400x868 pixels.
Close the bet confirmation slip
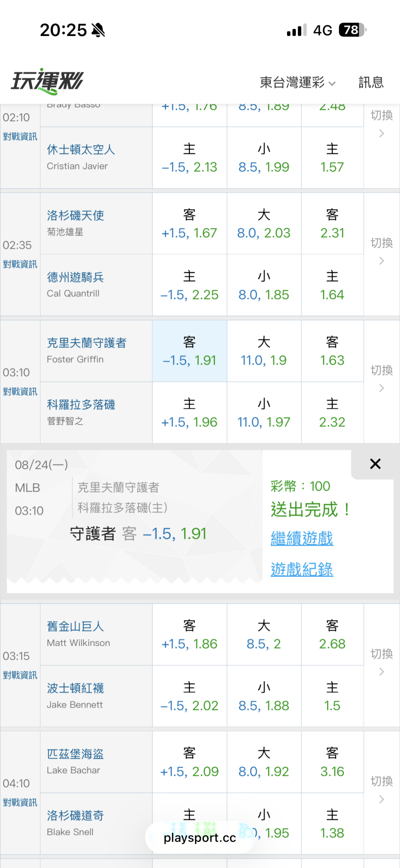(x=375, y=464)
